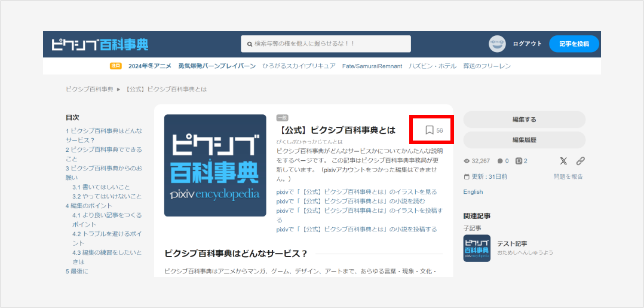Focus the search input field

pos(326,44)
